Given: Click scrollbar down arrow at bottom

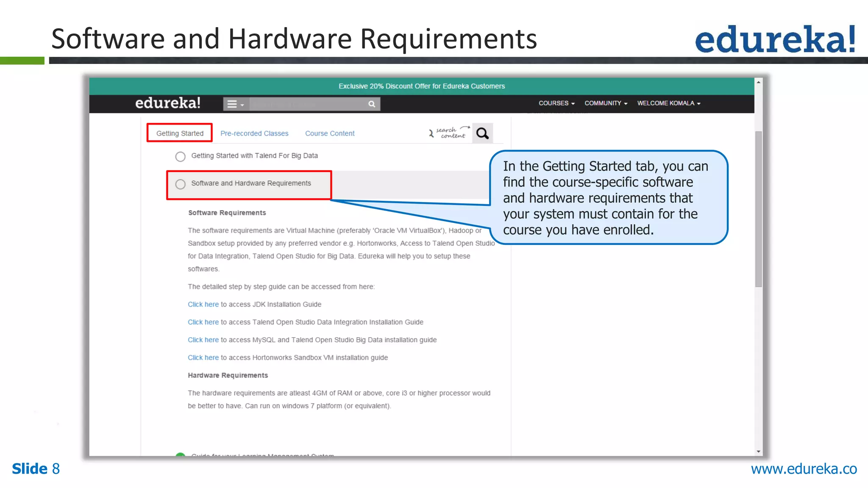Looking at the screenshot, I should (758, 452).
